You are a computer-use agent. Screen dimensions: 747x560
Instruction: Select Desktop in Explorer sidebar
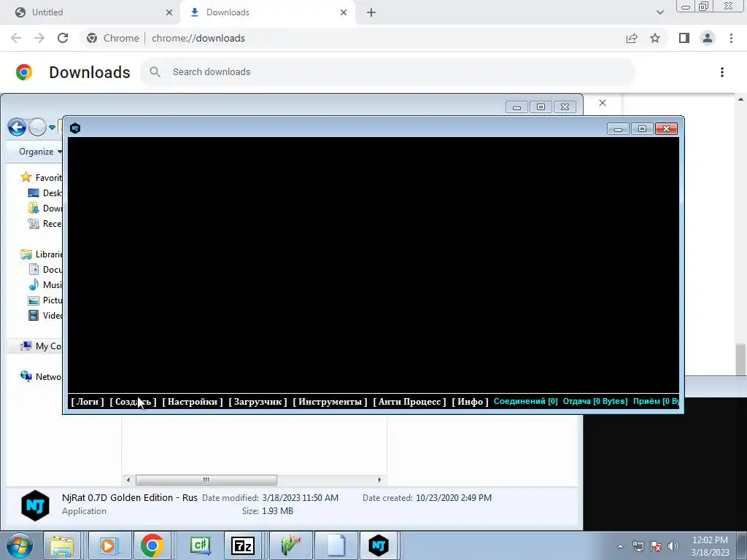pyautogui.click(x=45, y=192)
